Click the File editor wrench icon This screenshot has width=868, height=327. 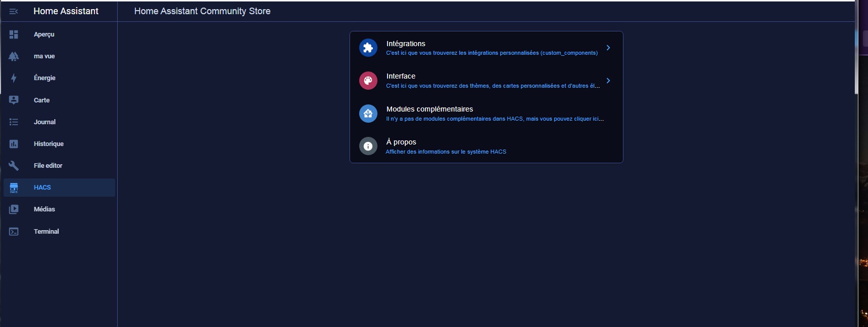pos(14,166)
